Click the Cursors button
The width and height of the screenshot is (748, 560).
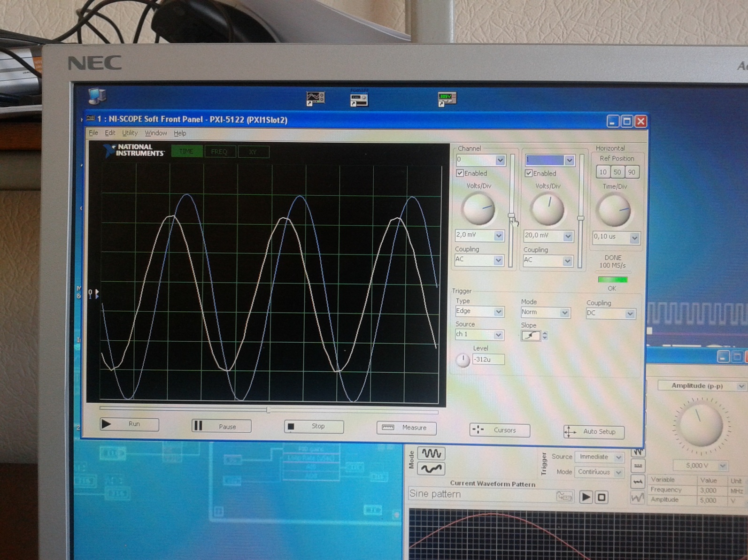point(500,430)
